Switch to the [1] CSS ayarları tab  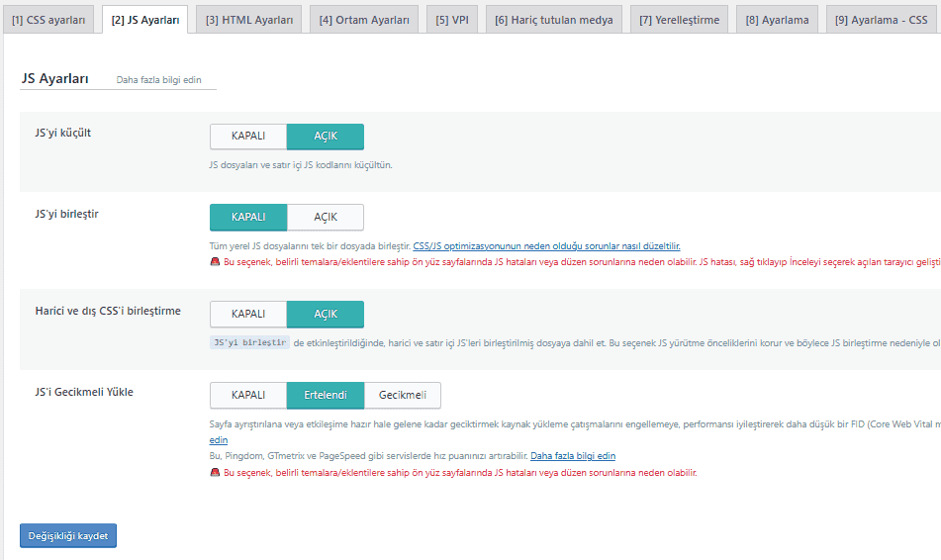(x=48, y=20)
